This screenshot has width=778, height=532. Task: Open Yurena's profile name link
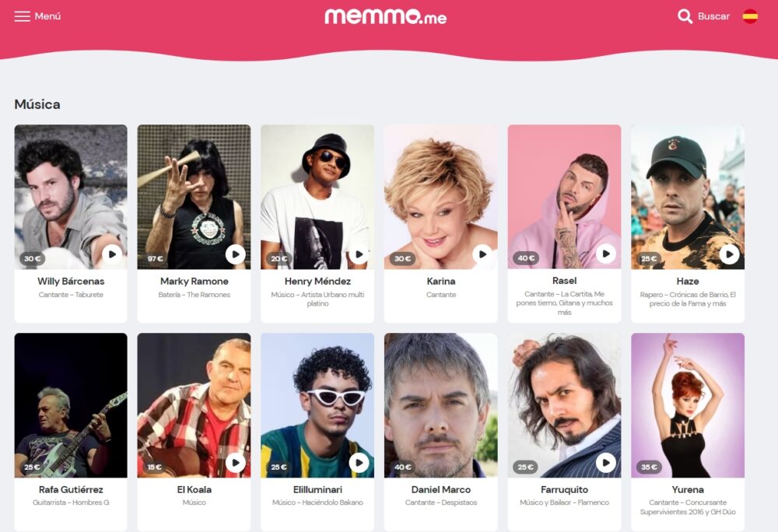(688, 489)
